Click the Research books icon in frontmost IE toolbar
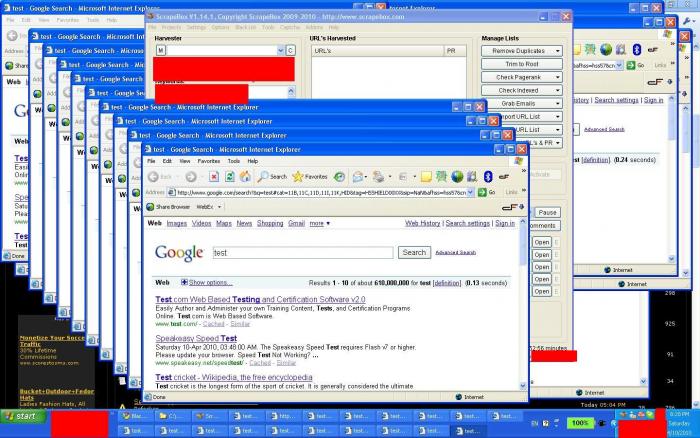This screenshot has height=438, width=700. pos(472,177)
